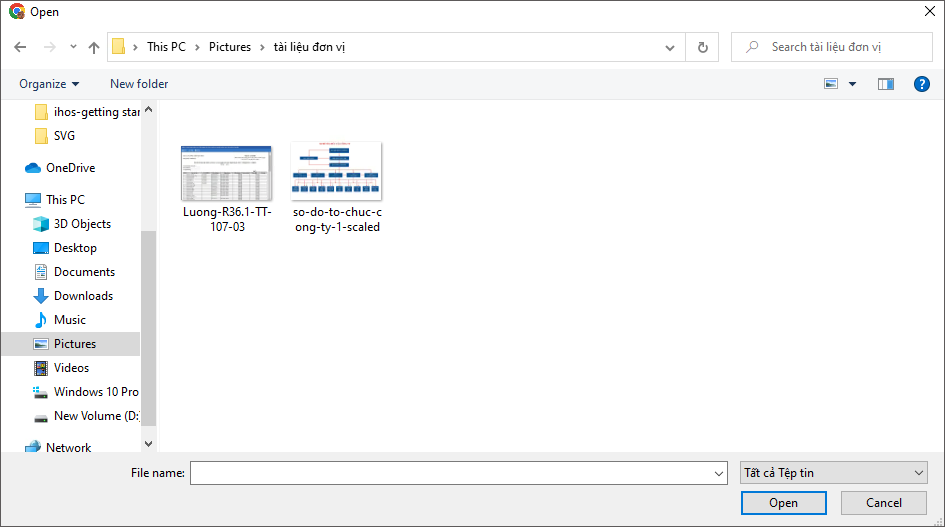The image size is (945, 527).
Task: Go to the Downloads folder
Action: [83, 296]
